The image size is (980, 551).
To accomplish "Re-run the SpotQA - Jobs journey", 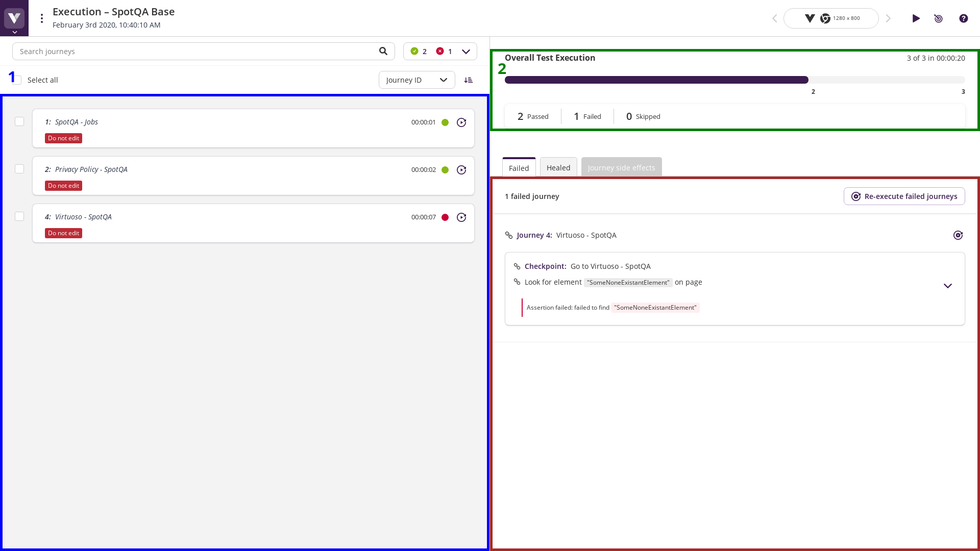I will pyautogui.click(x=461, y=122).
